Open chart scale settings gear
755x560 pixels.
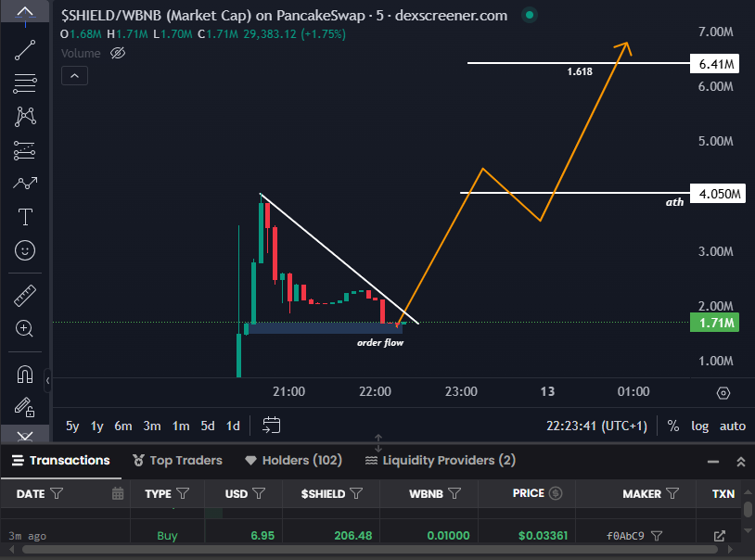coord(723,393)
